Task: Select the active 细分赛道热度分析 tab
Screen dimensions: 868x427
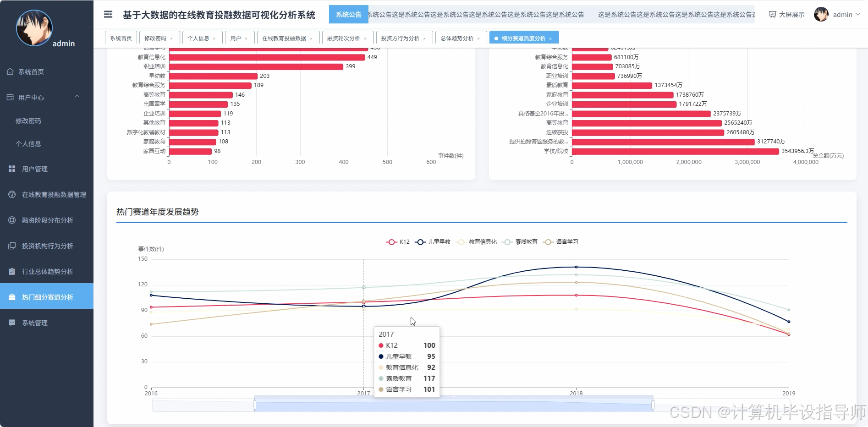Action: pos(523,38)
